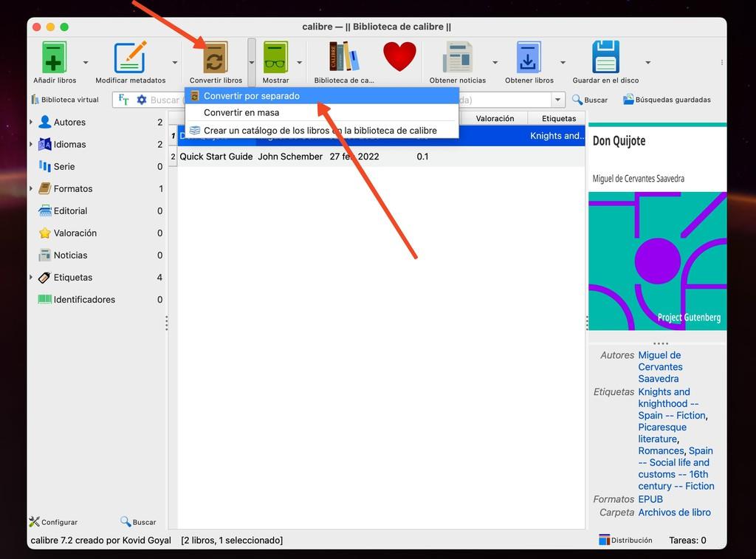The image size is (756, 559).
Task: Click the 27 feb 2022 date cell
Action: (x=354, y=157)
